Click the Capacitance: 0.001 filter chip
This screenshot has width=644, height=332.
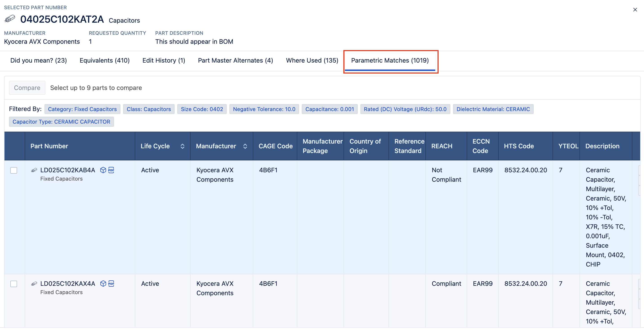329,109
